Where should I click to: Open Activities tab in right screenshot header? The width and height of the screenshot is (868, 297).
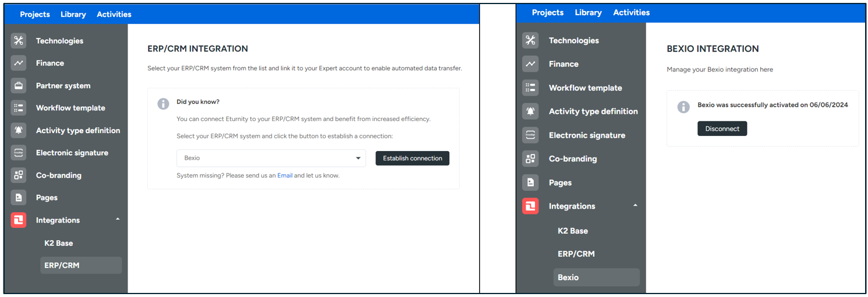[631, 12]
